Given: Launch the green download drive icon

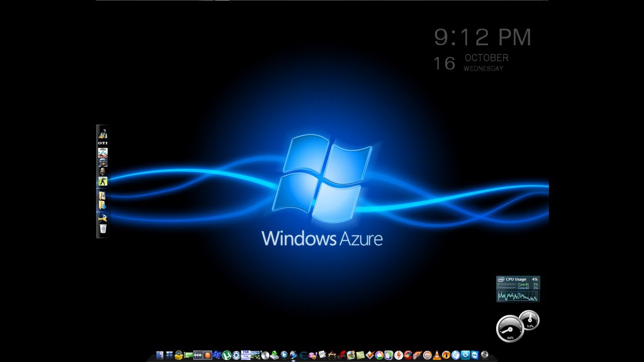Looking at the screenshot, I should point(274,355).
